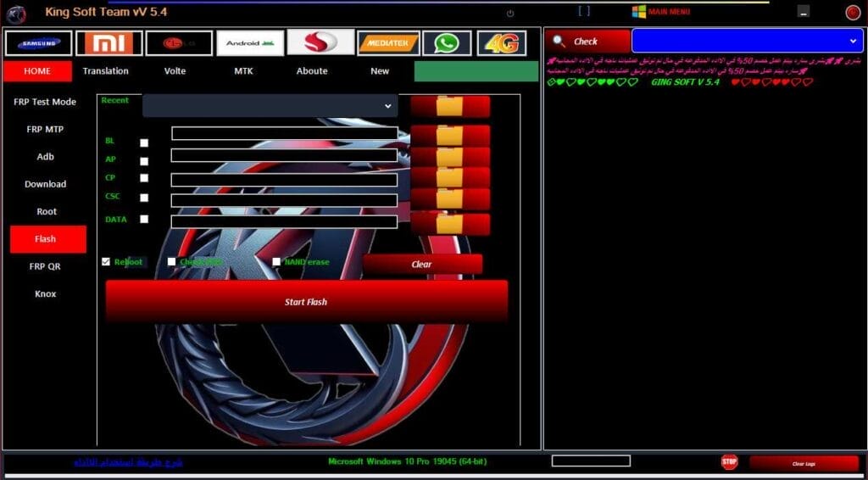Click 'Microsoft Windows 10 Pro 19045' status text
This screenshot has height=480, width=868.
tap(408, 461)
